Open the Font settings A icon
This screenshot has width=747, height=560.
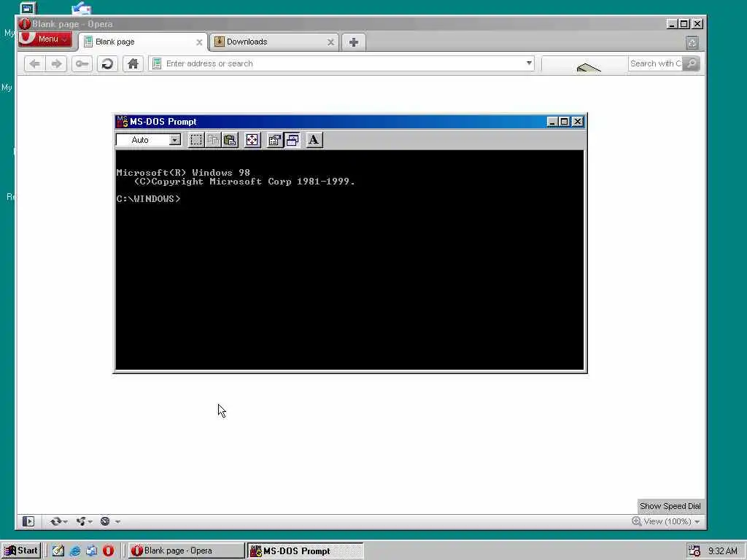coord(314,140)
